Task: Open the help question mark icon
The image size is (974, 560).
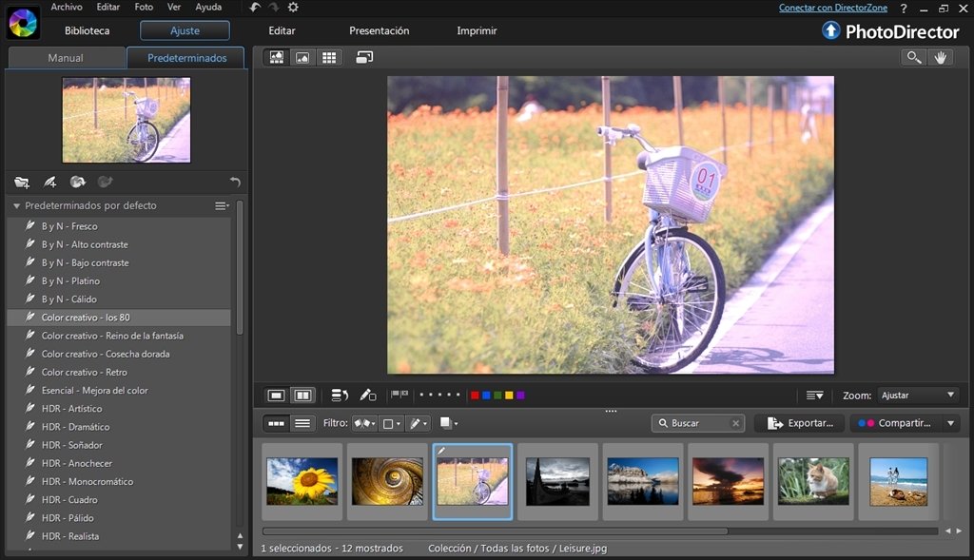Action: pyautogui.click(x=904, y=8)
